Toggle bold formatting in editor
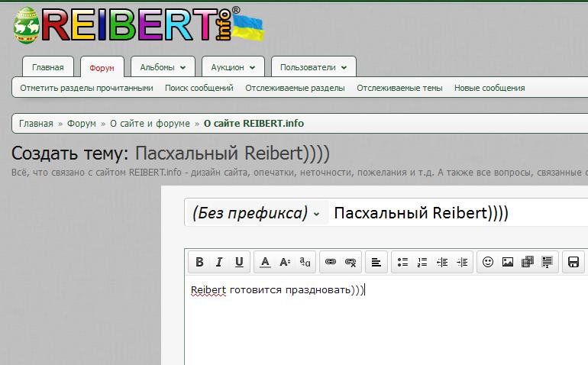Viewport: 588px width, 365px height. pos(199,262)
